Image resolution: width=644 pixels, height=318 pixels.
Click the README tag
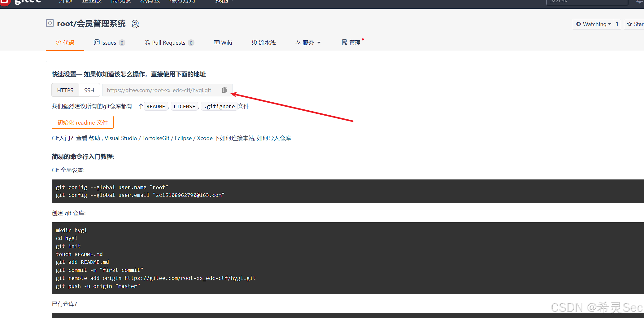pos(156,106)
